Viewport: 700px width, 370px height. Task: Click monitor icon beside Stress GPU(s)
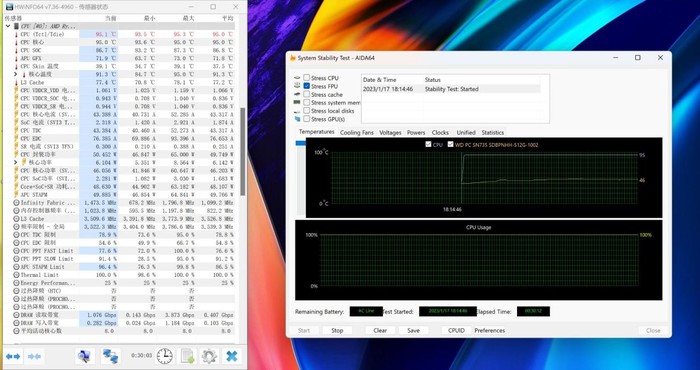[297, 119]
